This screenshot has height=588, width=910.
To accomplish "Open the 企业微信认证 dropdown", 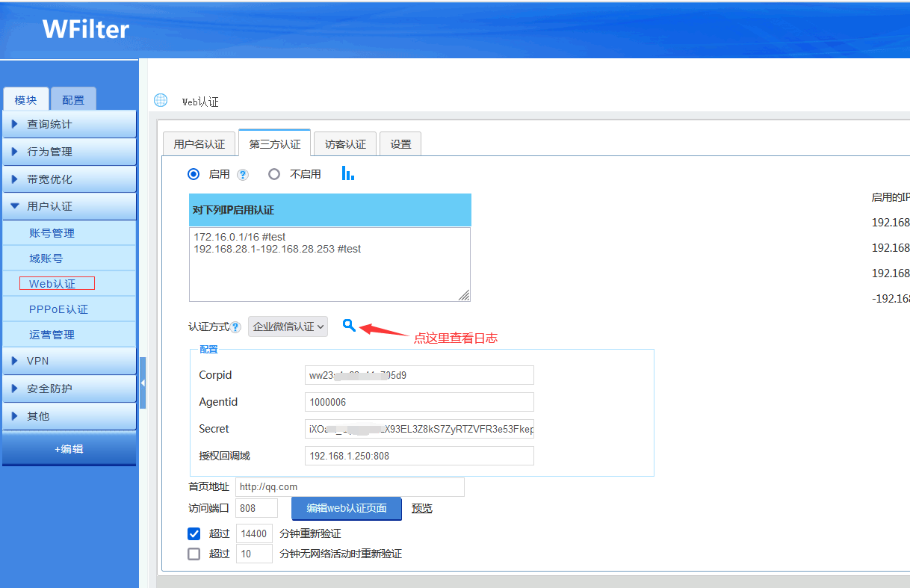I will point(288,327).
